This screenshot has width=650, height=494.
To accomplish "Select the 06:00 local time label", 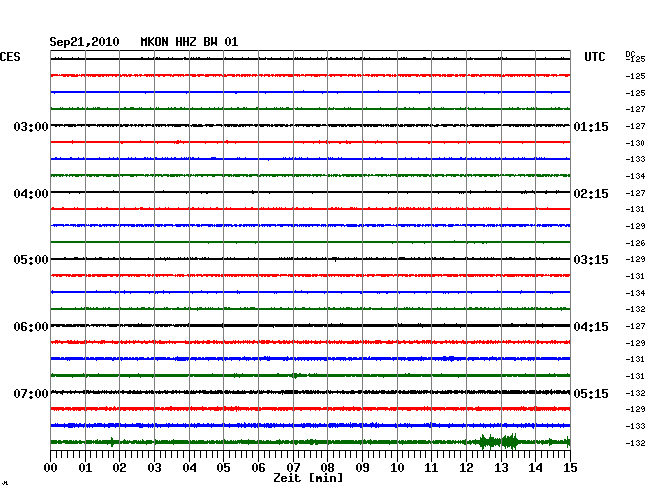I will pyautogui.click(x=31, y=327).
